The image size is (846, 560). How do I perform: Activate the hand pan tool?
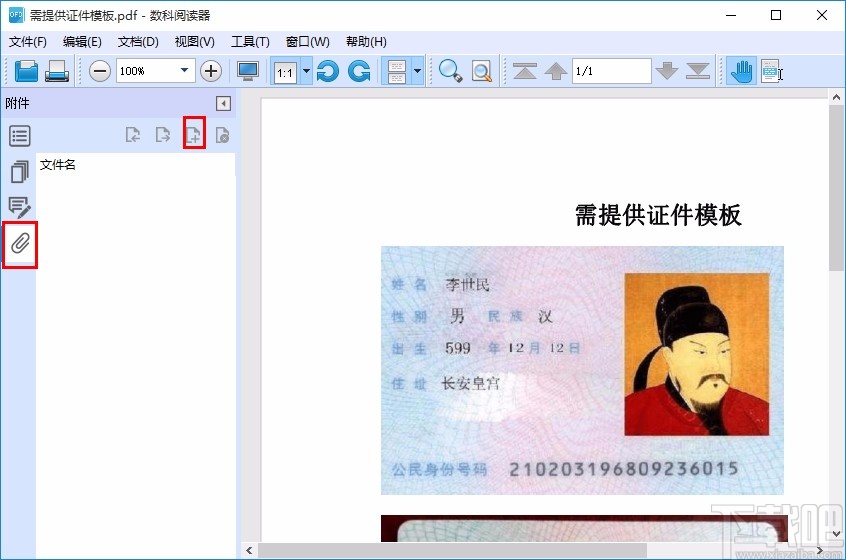pyautogui.click(x=741, y=71)
